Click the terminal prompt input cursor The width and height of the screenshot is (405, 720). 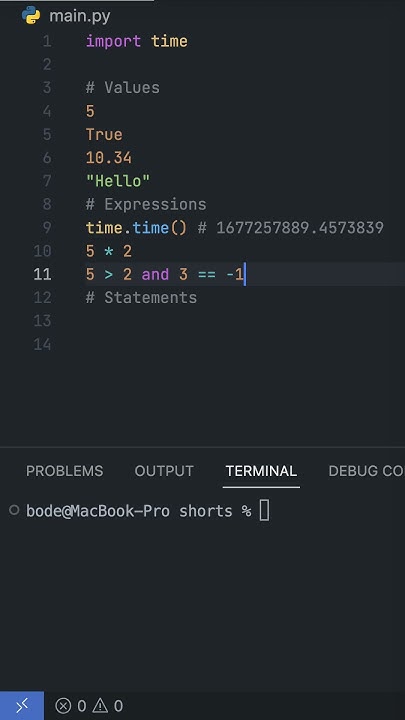point(264,511)
